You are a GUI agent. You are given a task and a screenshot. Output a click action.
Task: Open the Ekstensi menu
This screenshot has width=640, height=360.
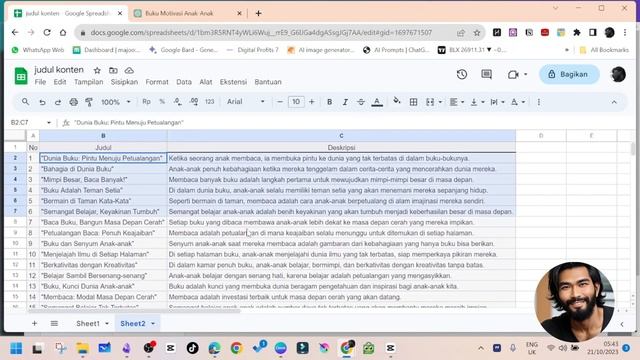point(233,82)
